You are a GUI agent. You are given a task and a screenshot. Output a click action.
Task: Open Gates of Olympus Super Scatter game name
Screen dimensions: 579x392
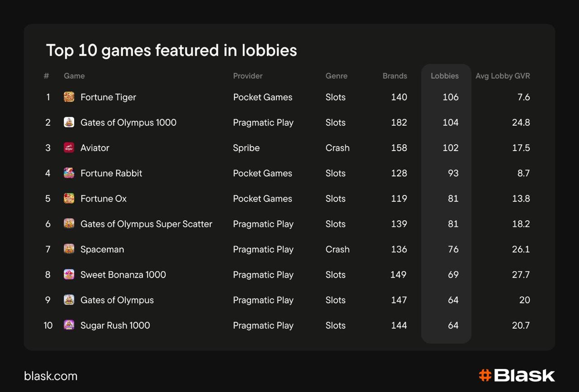[x=146, y=224]
